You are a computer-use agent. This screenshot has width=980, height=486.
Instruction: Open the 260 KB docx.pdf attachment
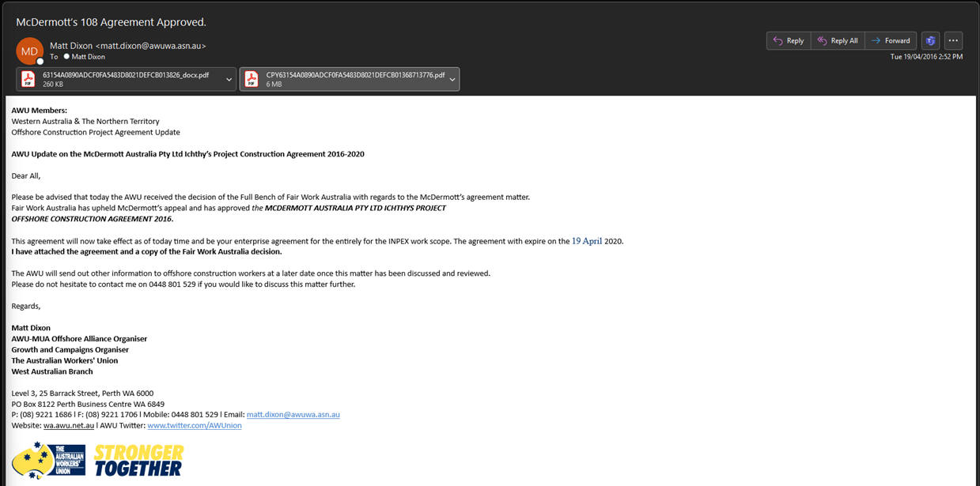click(119, 79)
